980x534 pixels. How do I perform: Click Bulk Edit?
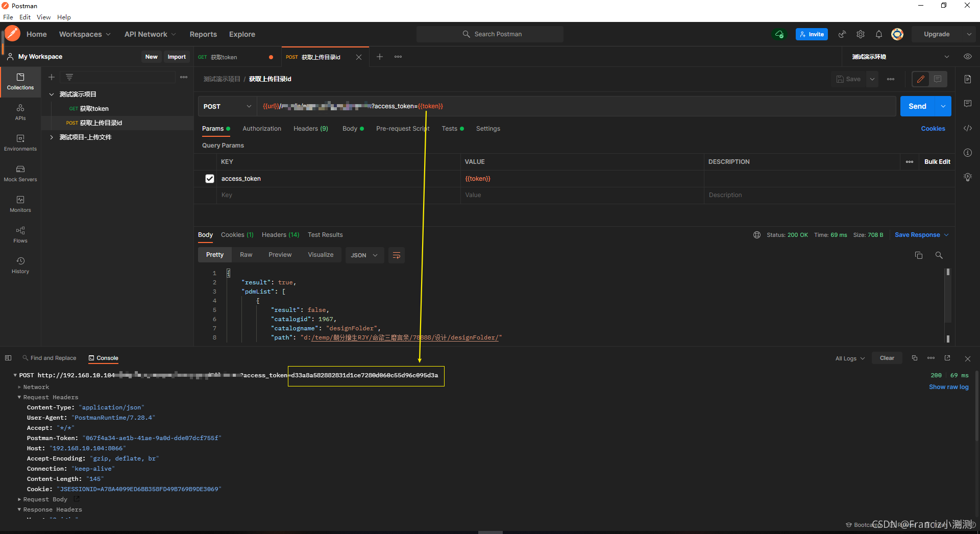937,162
